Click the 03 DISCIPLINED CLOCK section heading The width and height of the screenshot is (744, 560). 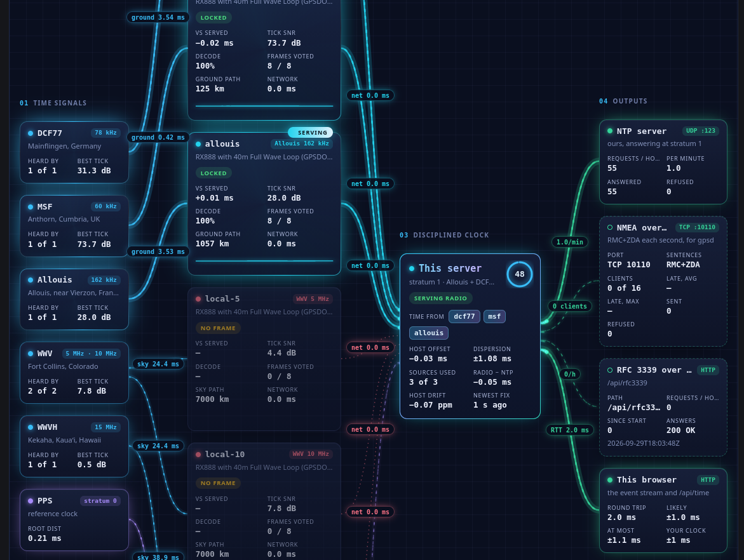444,235
